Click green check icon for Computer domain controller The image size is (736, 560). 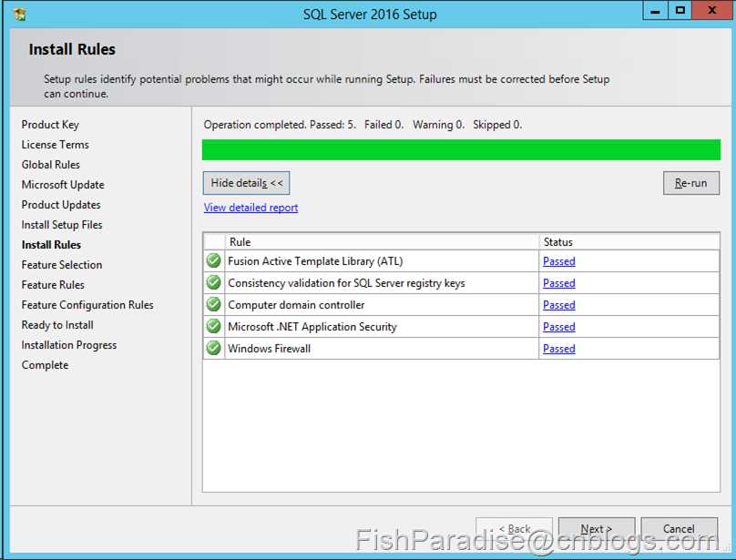click(213, 304)
